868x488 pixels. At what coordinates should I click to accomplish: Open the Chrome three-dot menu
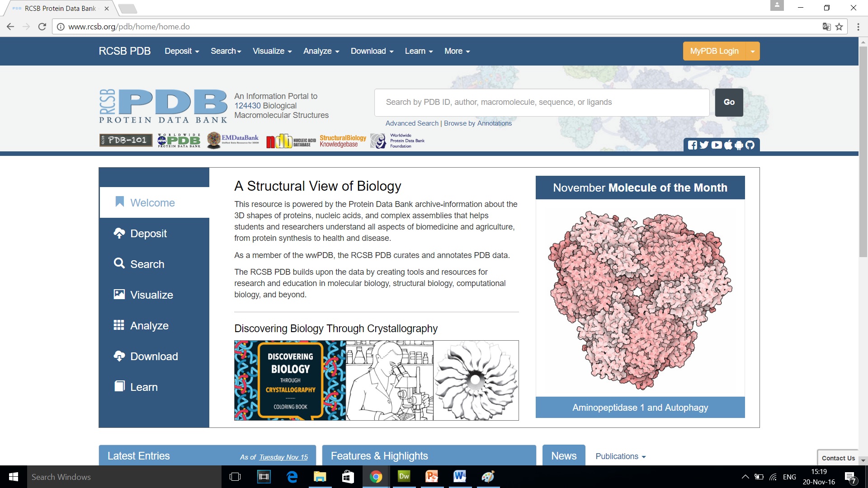coord(858,27)
